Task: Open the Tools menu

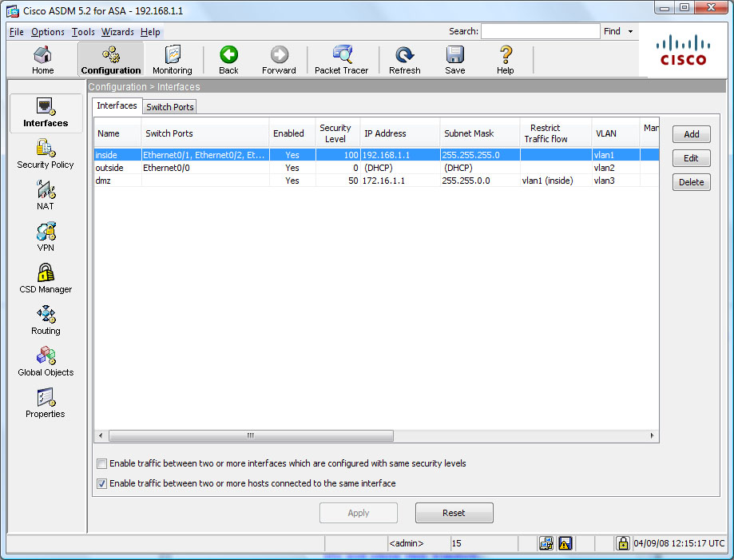Action: pos(83,32)
